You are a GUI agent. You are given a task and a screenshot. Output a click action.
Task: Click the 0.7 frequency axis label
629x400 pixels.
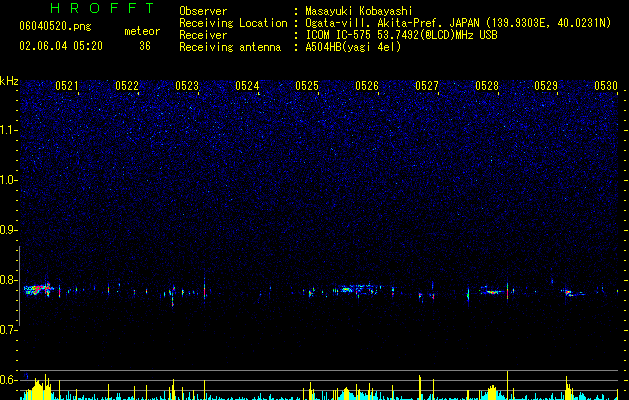[x=9, y=330]
